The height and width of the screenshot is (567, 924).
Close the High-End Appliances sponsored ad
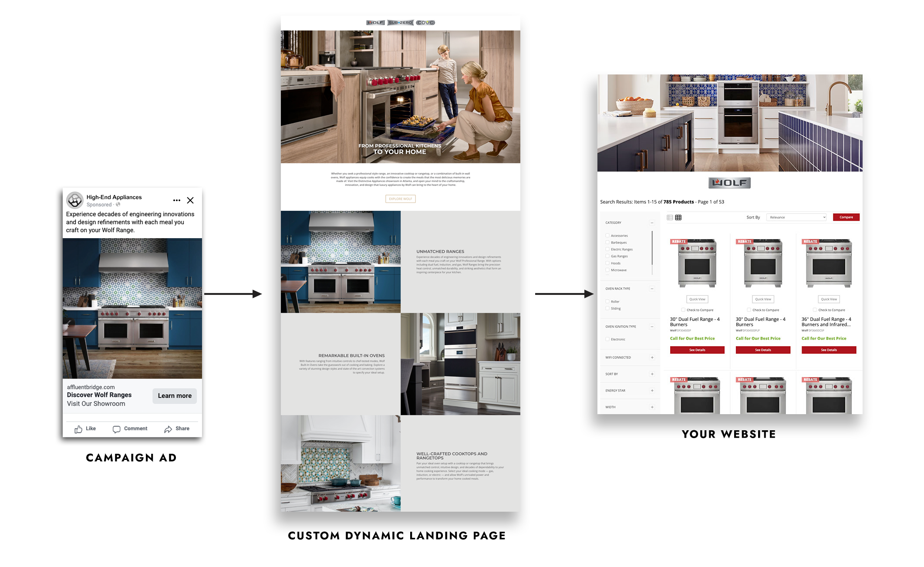point(190,200)
